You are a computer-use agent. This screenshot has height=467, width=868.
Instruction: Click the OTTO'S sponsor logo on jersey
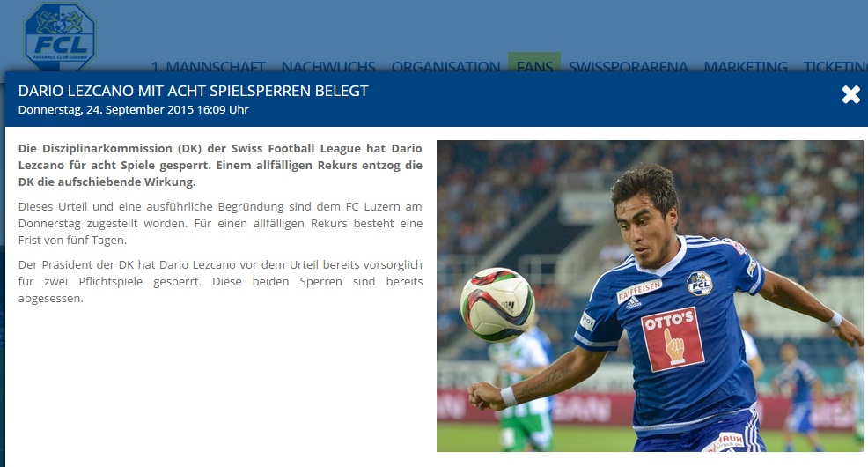click(673, 339)
